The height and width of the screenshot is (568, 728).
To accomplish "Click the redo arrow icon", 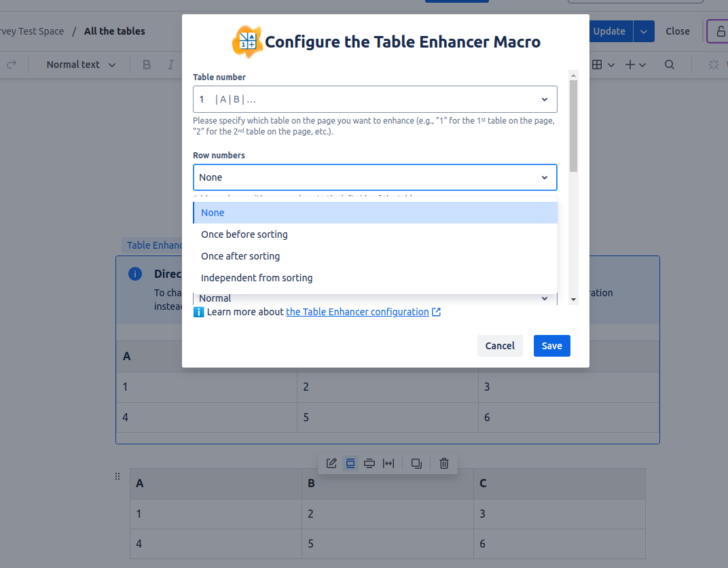I will coord(12,65).
